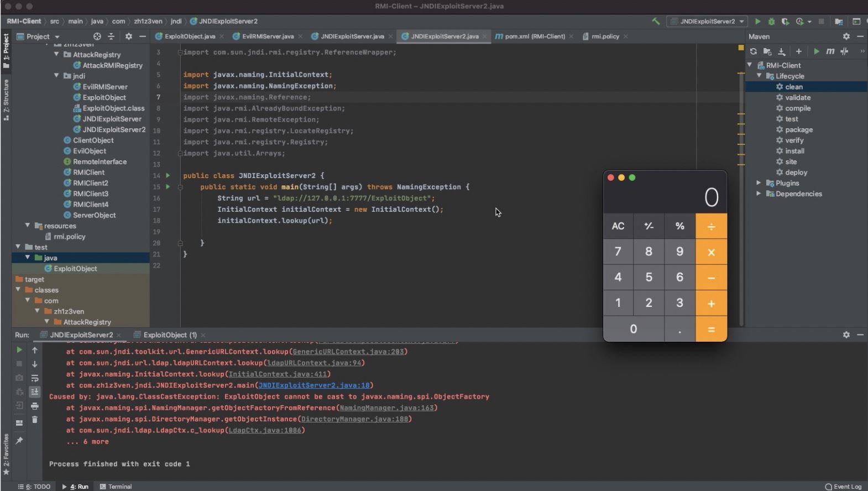The width and height of the screenshot is (868, 491).
Task: Open the Event Log
Action: point(843,487)
